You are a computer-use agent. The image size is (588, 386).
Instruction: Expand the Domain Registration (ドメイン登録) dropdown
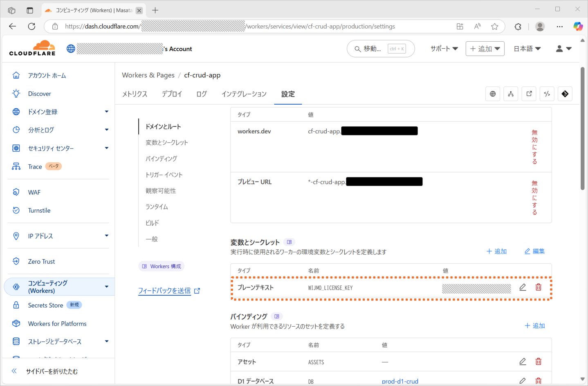tap(107, 112)
